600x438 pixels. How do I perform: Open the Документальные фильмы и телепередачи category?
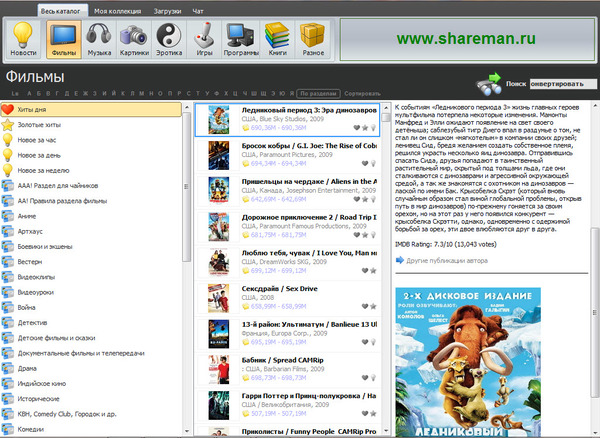[91, 353]
